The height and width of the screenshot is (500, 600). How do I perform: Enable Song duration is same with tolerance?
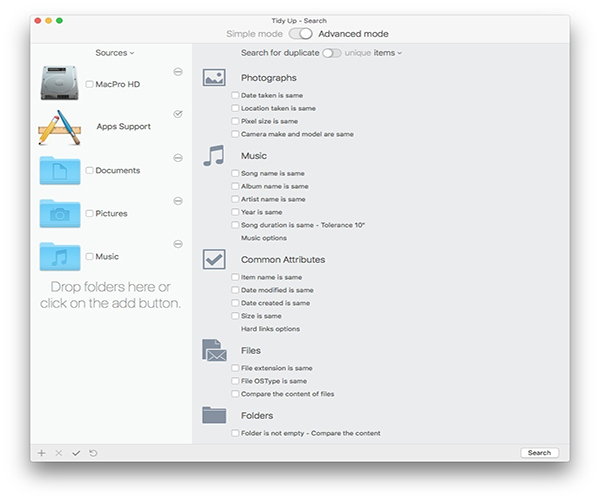[235, 225]
